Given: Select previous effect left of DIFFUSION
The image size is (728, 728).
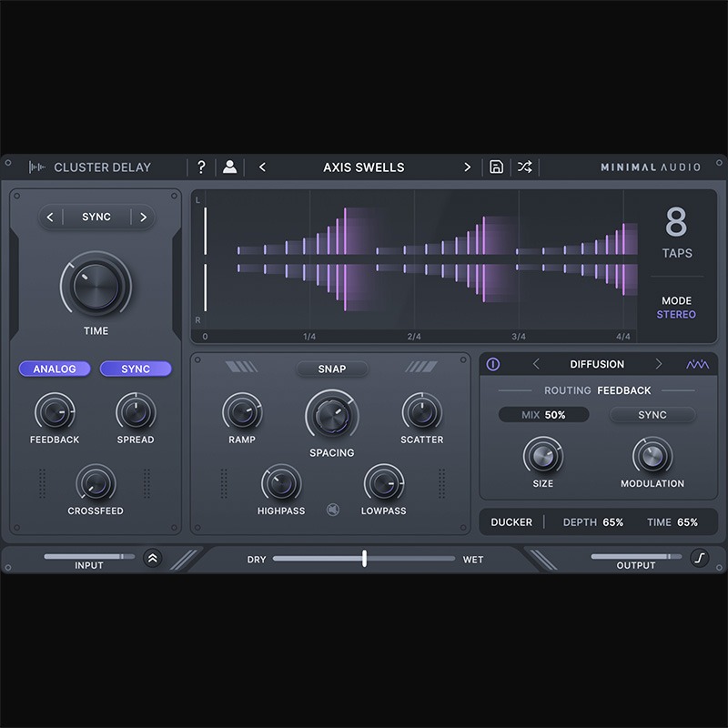Looking at the screenshot, I should pos(536,364).
